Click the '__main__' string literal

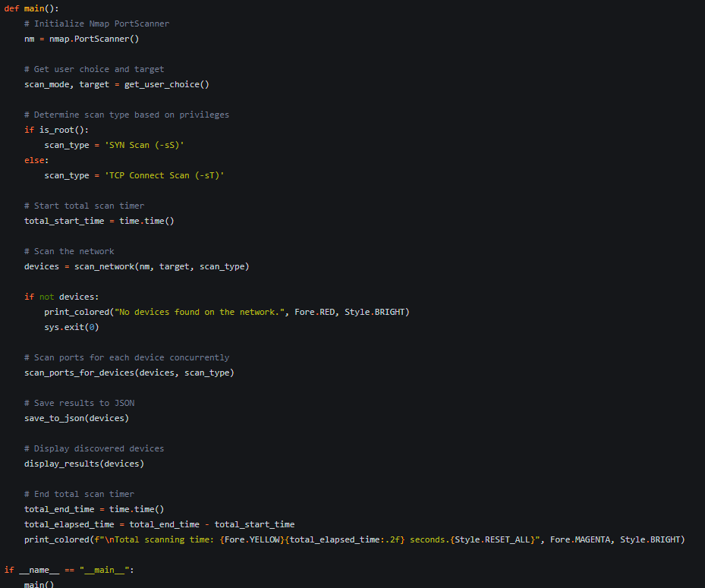pos(104,570)
